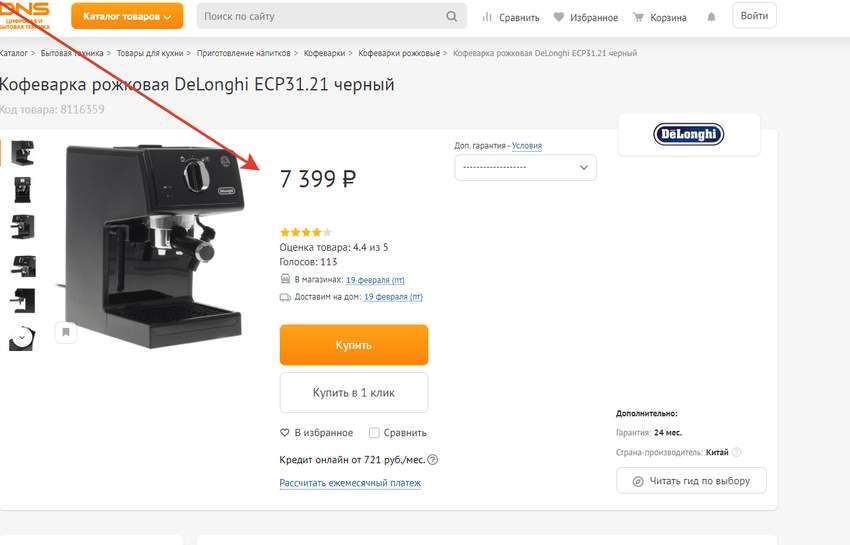This screenshot has width=850, height=545.
Task: Tick the Сравнить checkbox
Action: [374, 433]
